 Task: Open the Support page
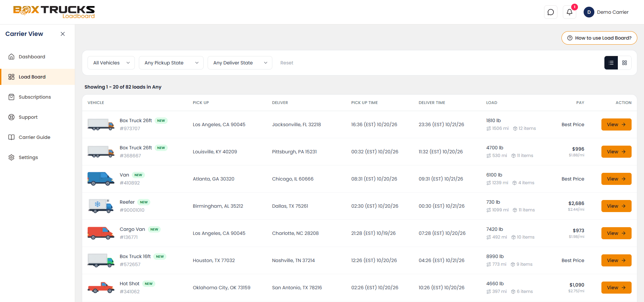[x=38, y=117]
